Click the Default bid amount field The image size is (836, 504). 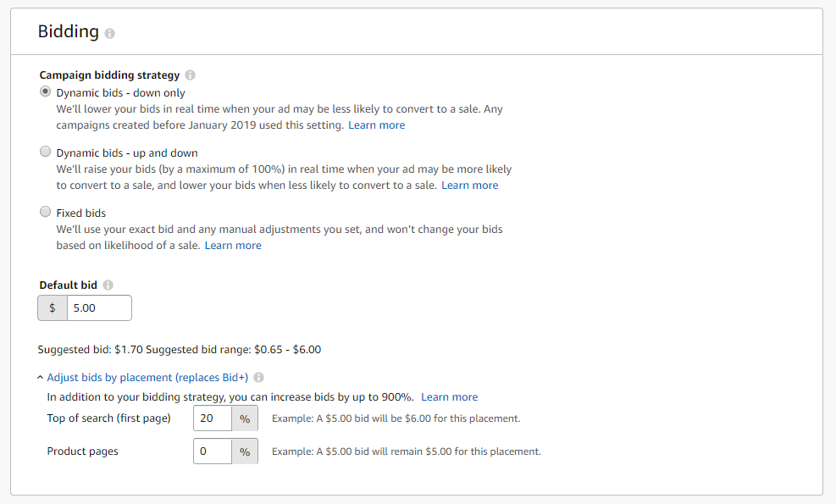point(99,308)
